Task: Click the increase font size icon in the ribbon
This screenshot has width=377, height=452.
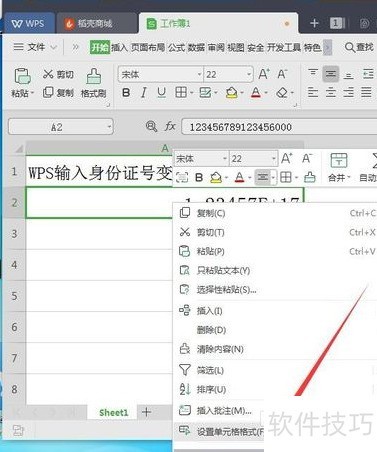Action: tap(264, 74)
